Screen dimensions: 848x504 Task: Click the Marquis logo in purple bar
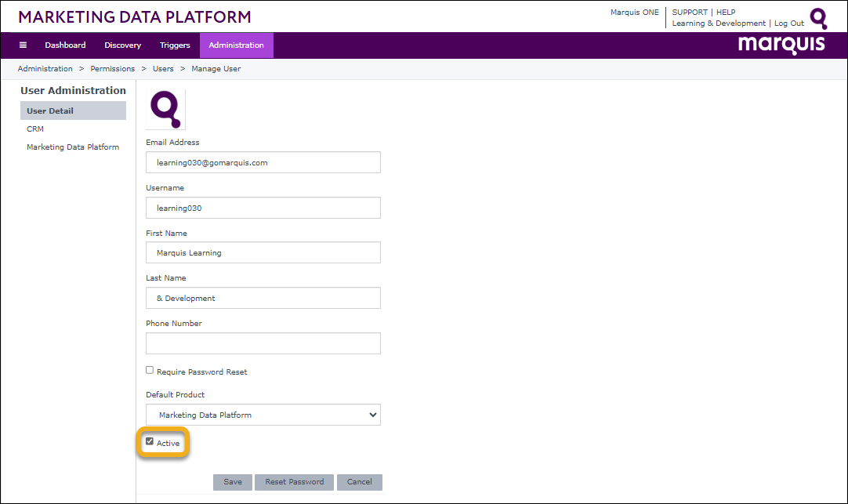[781, 45]
